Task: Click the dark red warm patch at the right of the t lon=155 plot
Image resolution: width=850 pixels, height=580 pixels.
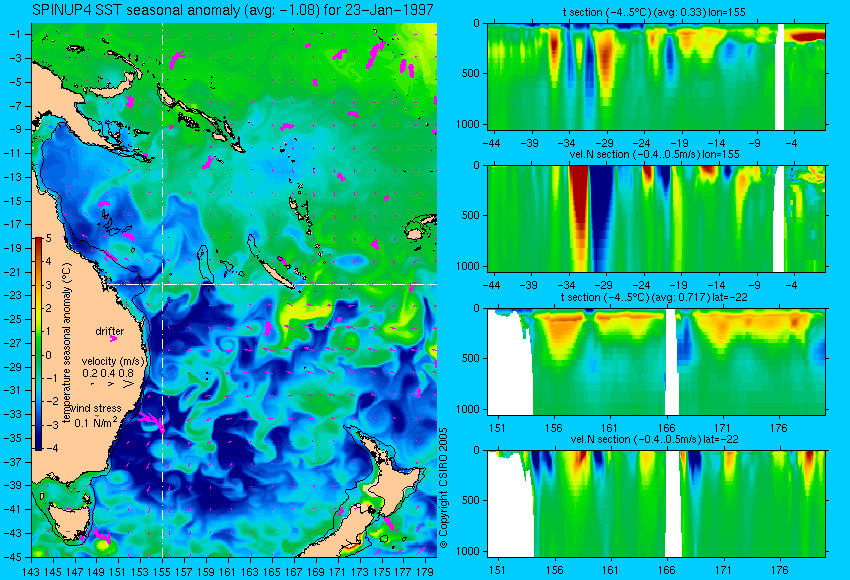Action: (x=807, y=36)
